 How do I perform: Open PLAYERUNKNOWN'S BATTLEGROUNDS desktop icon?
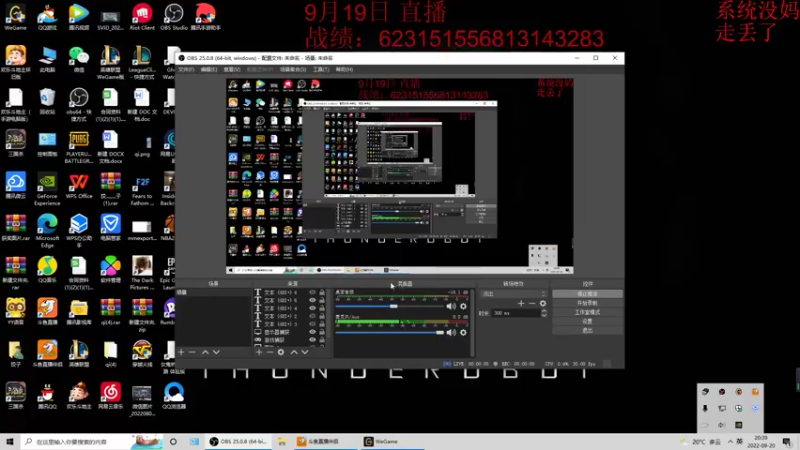(x=79, y=147)
